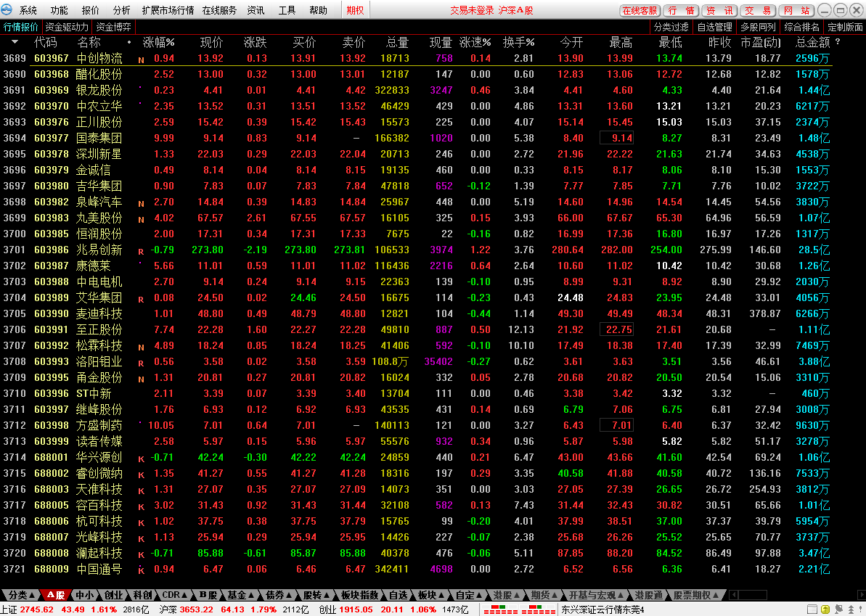Open the 系统 menu
866x616 pixels.
pos(28,10)
